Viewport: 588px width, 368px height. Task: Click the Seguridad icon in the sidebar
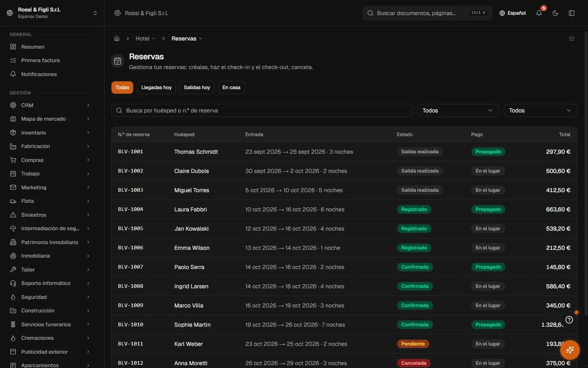13,297
